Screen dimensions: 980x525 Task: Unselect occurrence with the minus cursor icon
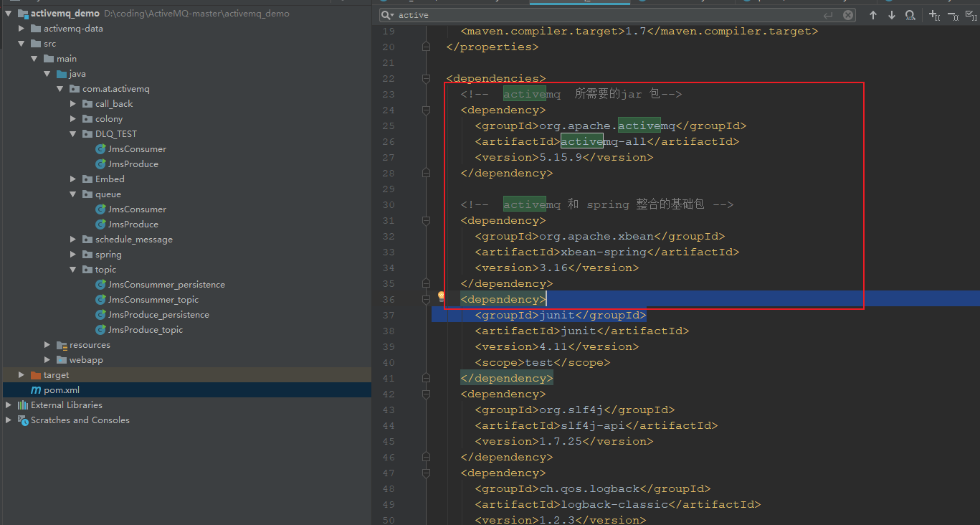[953, 15]
